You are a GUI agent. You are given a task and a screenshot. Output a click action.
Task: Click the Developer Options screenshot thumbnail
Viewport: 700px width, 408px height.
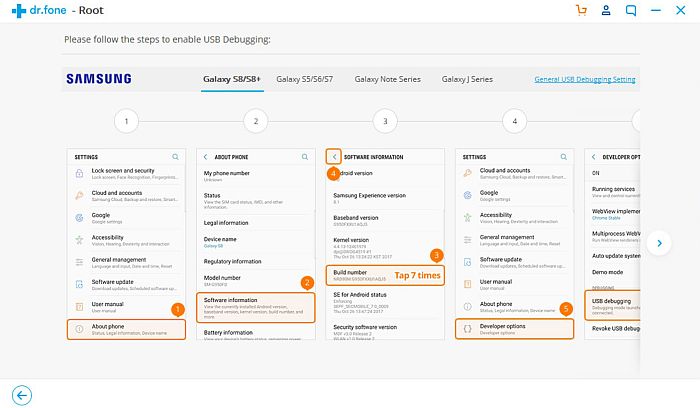click(612, 244)
